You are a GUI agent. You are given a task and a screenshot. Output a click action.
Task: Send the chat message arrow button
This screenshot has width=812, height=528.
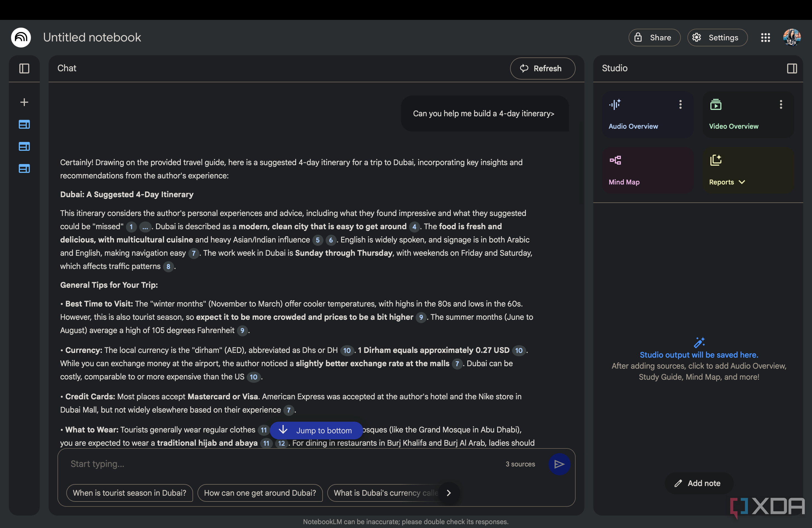[x=559, y=464]
